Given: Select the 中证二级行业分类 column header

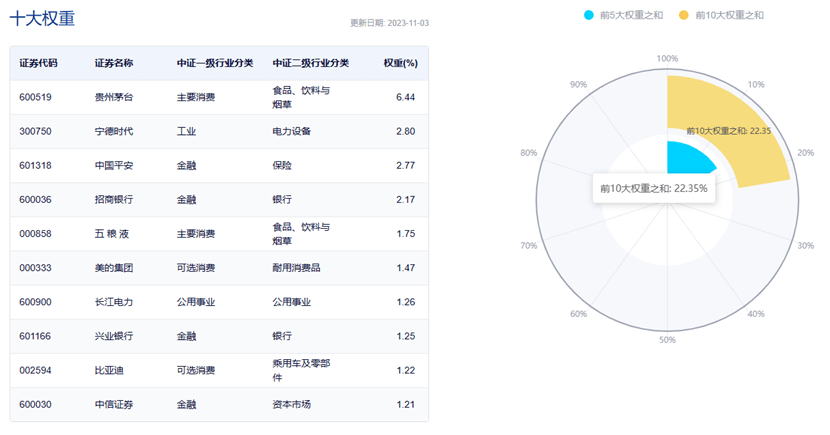Looking at the screenshot, I should (x=310, y=63).
